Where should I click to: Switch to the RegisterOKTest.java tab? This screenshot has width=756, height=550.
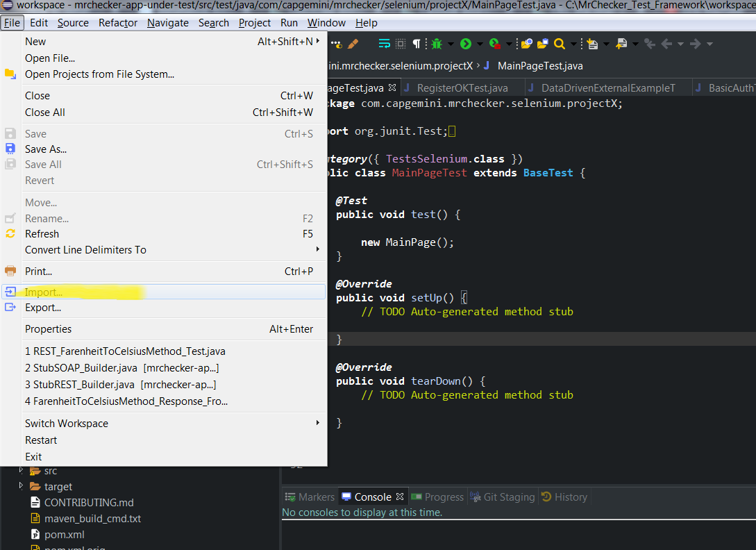(462, 88)
